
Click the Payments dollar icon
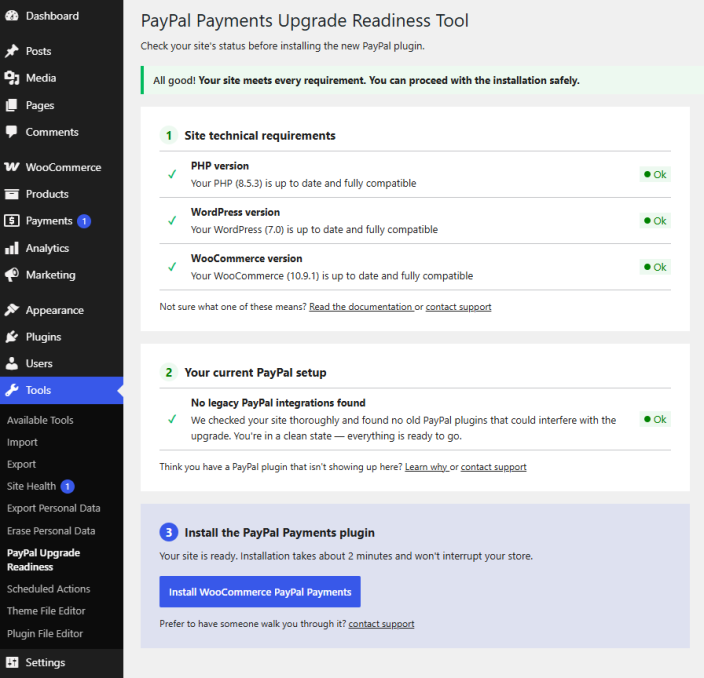pyautogui.click(x=12, y=220)
